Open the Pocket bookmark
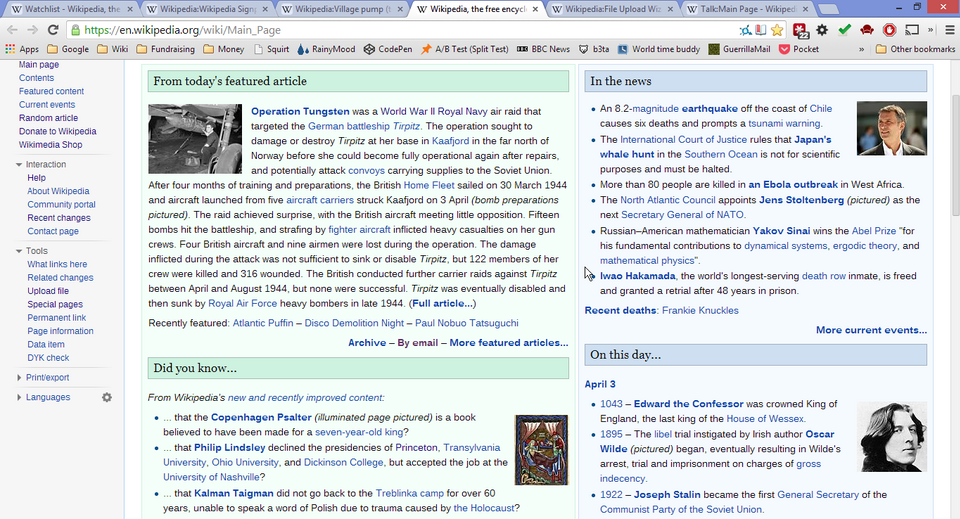Viewport: 960px width, 519px height. pos(799,49)
